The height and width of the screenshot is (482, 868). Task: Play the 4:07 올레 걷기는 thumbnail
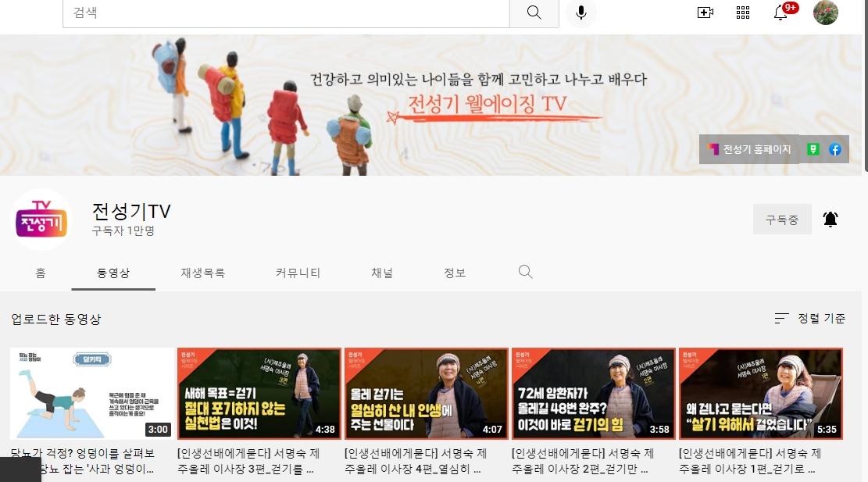tap(427, 394)
